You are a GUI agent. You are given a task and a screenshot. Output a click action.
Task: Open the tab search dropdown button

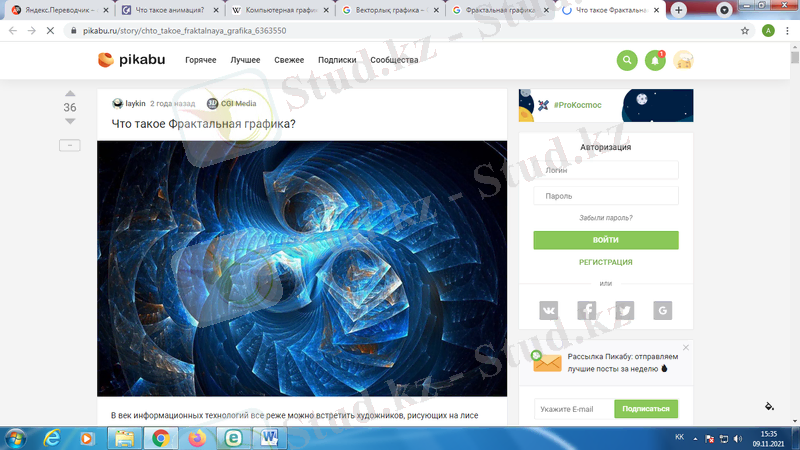724,10
